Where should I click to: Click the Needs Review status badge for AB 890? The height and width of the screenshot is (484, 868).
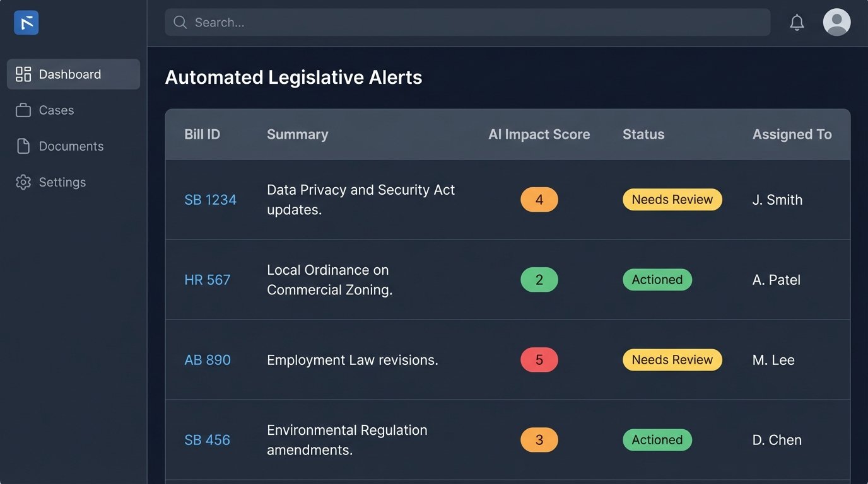[x=672, y=359]
